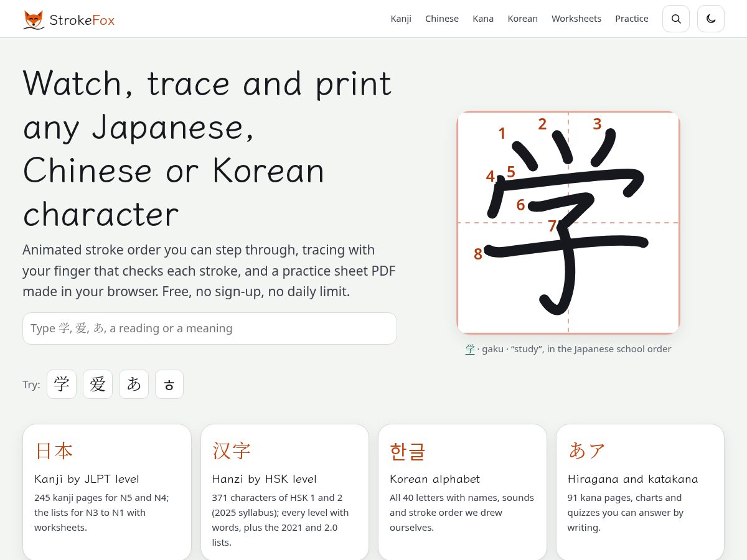
Task: Open the Hiragana and katakana card
Action: tap(641, 492)
